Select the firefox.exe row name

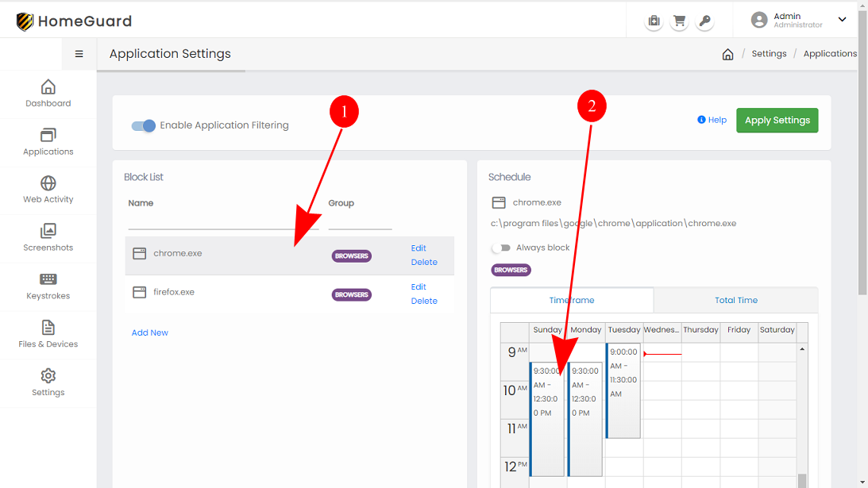click(174, 292)
